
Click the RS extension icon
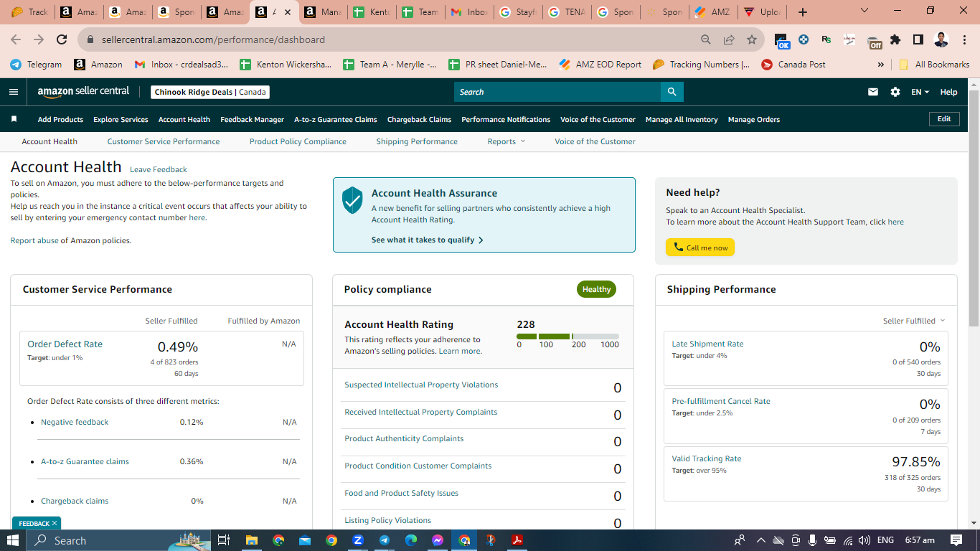point(826,39)
